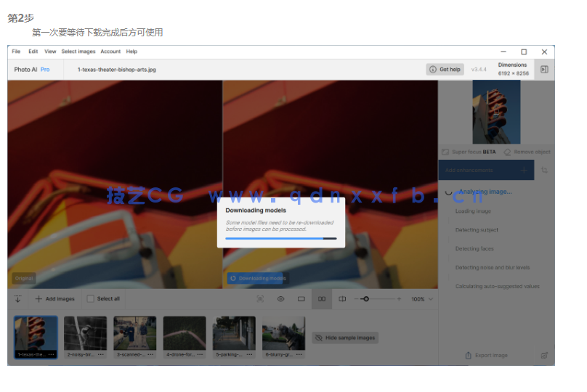Image resolution: width=587 pixels, height=392 pixels.
Task: Click the Super focus BETA option
Action: pos(469,152)
